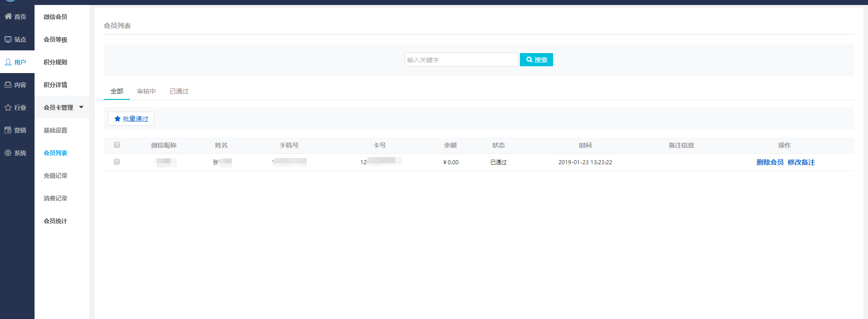Open the 内容 inbox icon section
This screenshot has height=319, width=868.
click(8, 85)
